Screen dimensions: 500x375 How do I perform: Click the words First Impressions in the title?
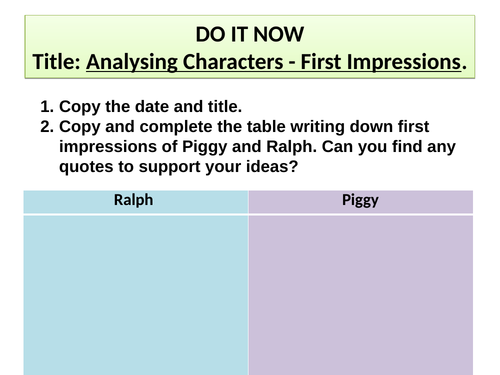[x=381, y=62]
